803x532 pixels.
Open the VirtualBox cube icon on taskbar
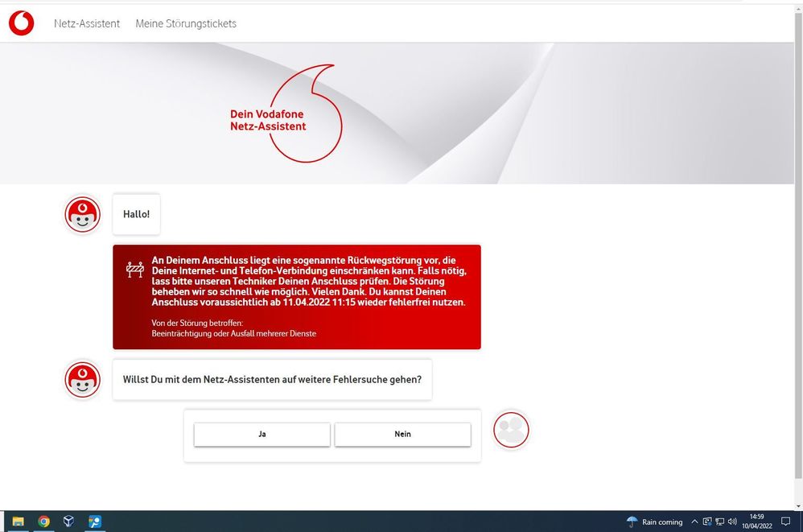pyautogui.click(x=68, y=522)
